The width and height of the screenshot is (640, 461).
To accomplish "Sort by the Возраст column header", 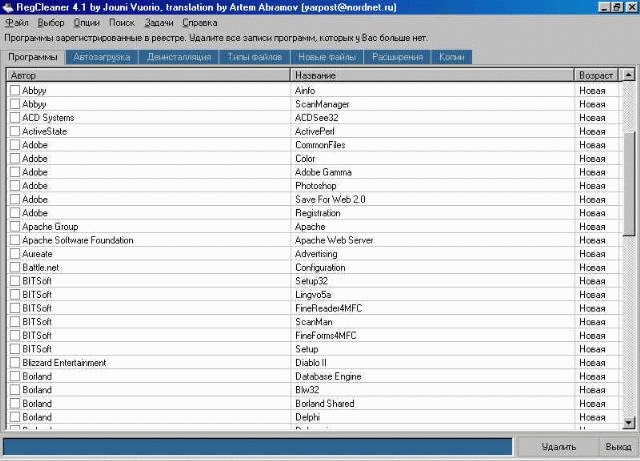I will pyautogui.click(x=596, y=76).
